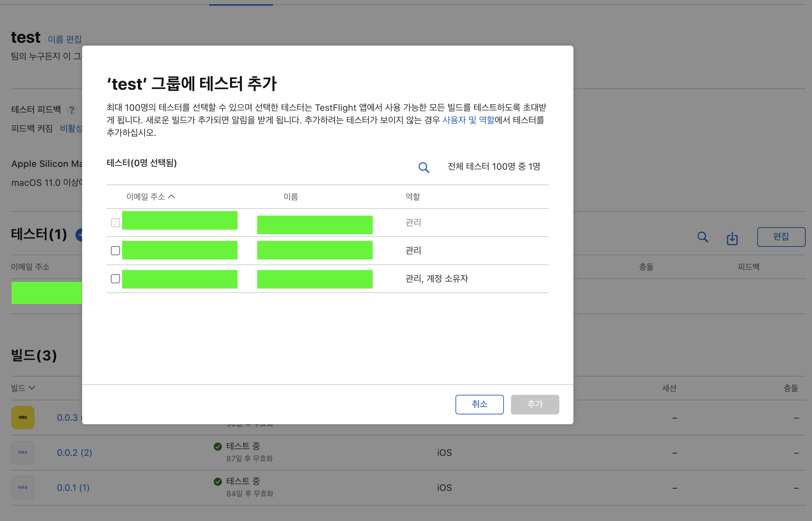This screenshot has height=521, width=812.
Task: Check the second tester row checkbox
Action: tap(115, 251)
